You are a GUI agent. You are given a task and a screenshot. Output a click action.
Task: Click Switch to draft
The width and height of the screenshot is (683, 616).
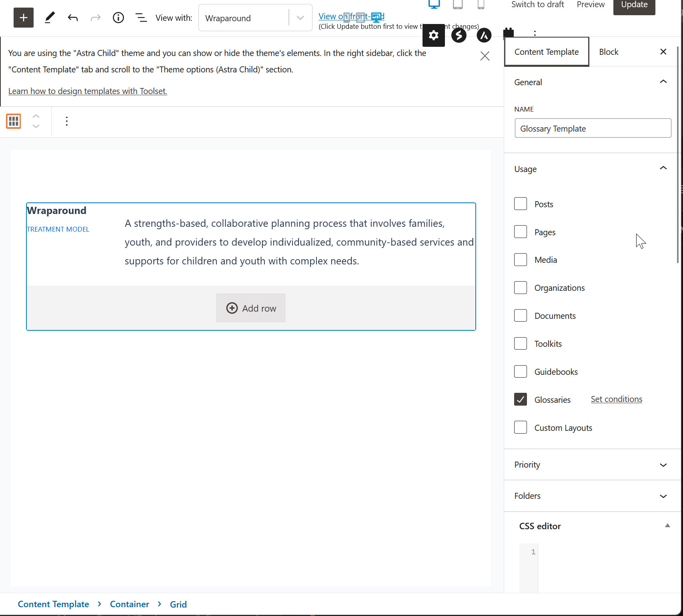coord(538,4)
